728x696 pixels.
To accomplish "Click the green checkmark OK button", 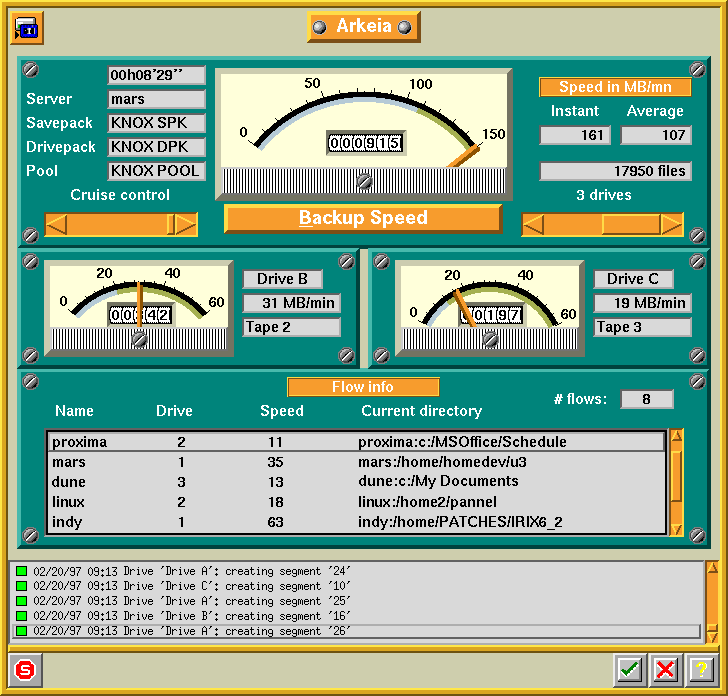I will click(630, 670).
